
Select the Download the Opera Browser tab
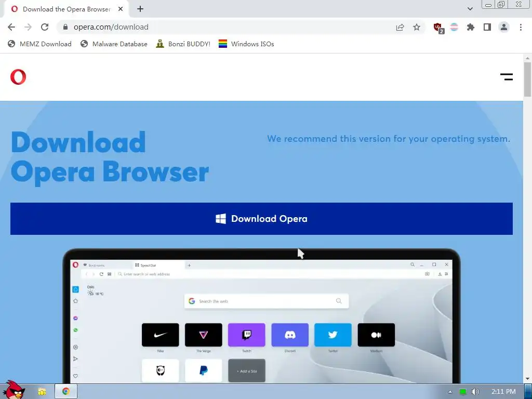pyautogui.click(x=66, y=9)
